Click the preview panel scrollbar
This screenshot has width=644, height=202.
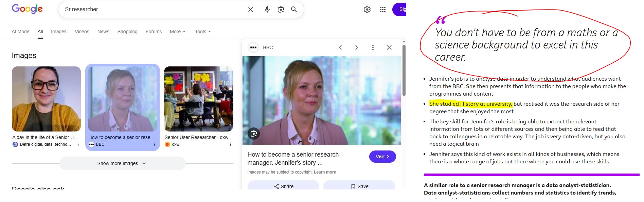coord(404,70)
